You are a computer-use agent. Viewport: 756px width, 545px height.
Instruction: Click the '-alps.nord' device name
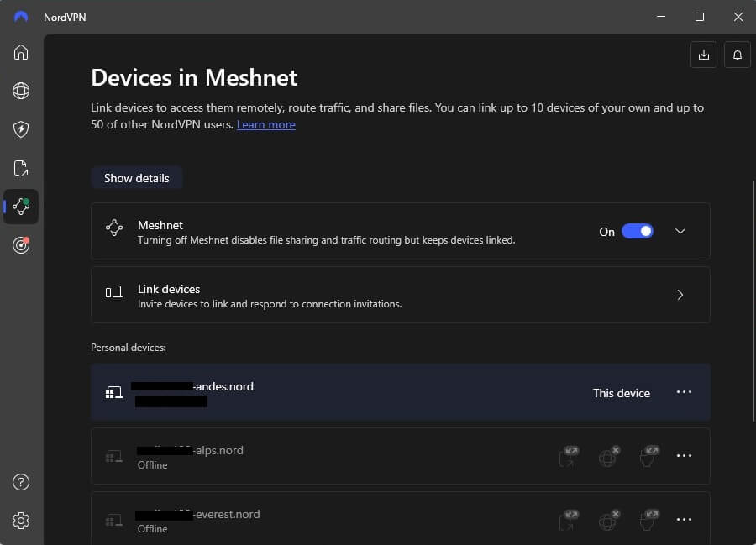pos(218,451)
